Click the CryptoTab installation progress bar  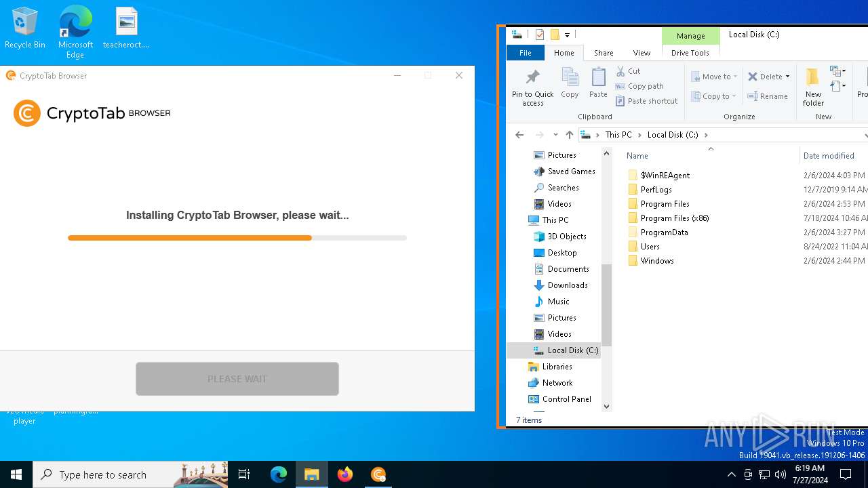coord(237,238)
